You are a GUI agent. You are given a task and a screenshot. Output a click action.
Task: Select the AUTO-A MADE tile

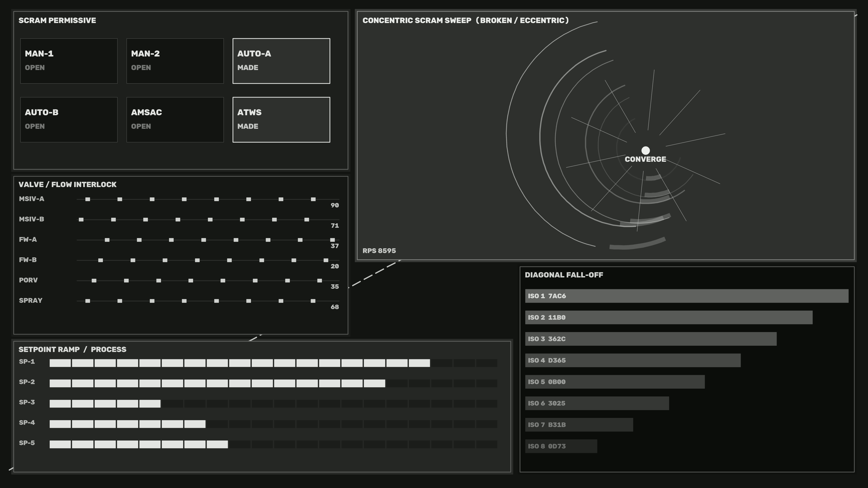click(281, 61)
